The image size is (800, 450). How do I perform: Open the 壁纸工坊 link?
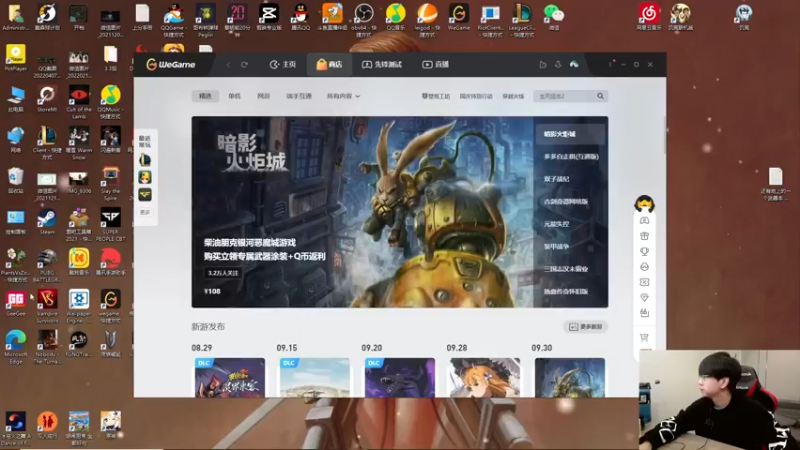click(436, 96)
